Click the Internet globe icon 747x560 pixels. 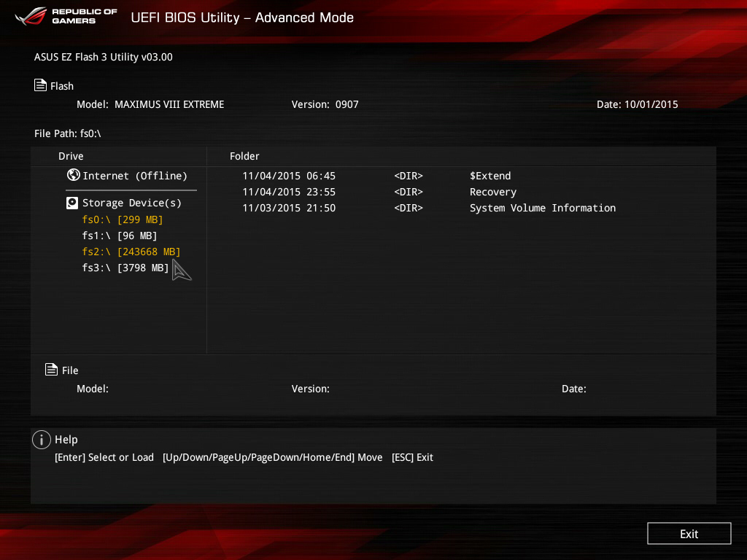pos(74,175)
